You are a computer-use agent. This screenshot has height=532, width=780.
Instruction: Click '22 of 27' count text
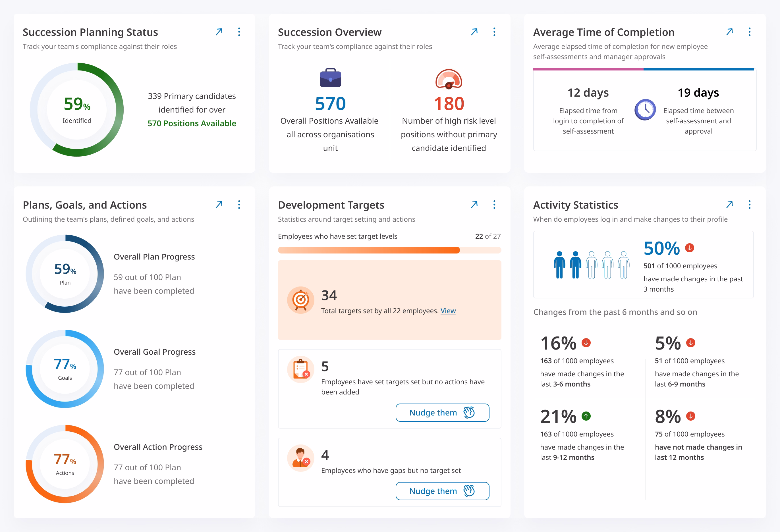[488, 236]
